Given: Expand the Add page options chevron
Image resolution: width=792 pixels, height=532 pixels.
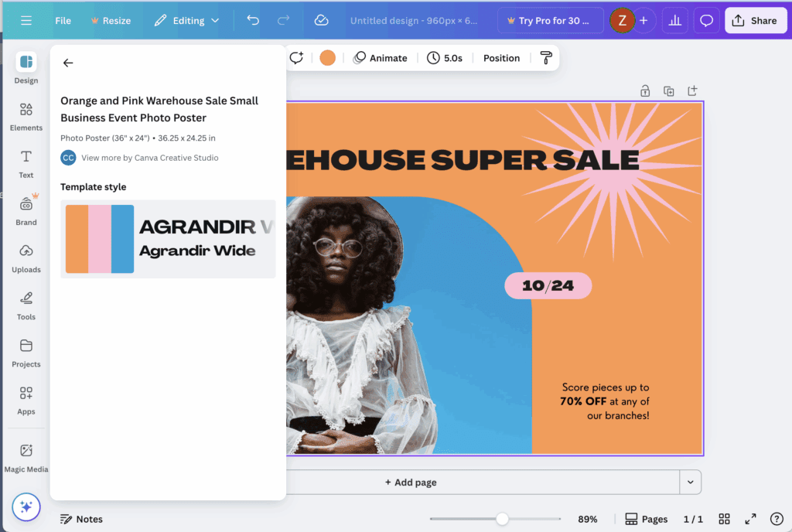Looking at the screenshot, I should pyautogui.click(x=690, y=482).
